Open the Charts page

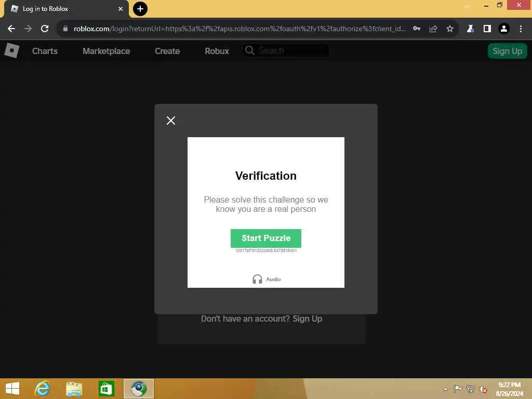click(x=45, y=51)
